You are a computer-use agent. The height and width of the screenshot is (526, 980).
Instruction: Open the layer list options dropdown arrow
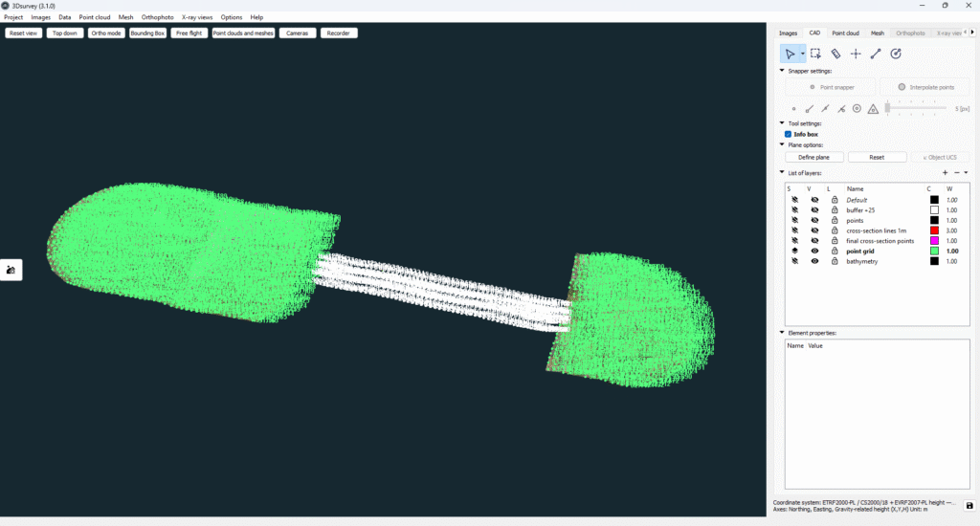(967, 173)
